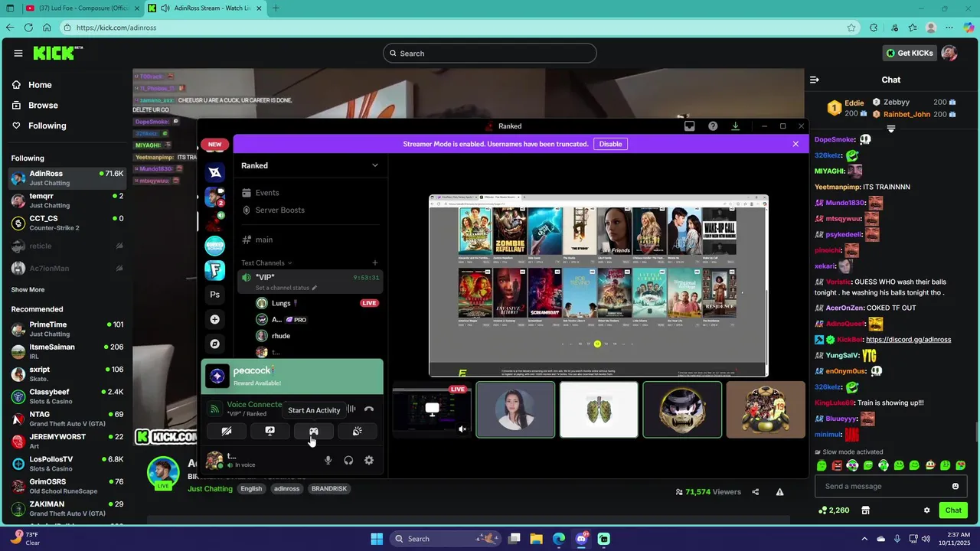
Task: Open the Kick shop icon below chat
Action: click(x=866, y=510)
